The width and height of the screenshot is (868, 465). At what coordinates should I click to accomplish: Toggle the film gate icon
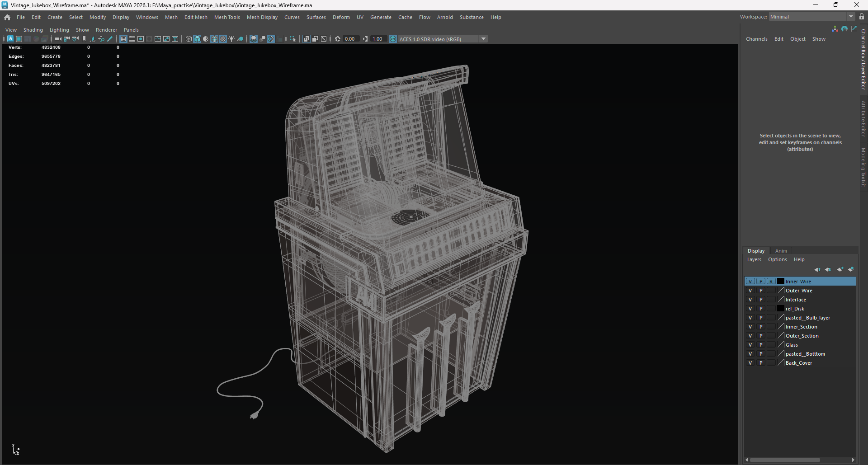(x=132, y=39)
